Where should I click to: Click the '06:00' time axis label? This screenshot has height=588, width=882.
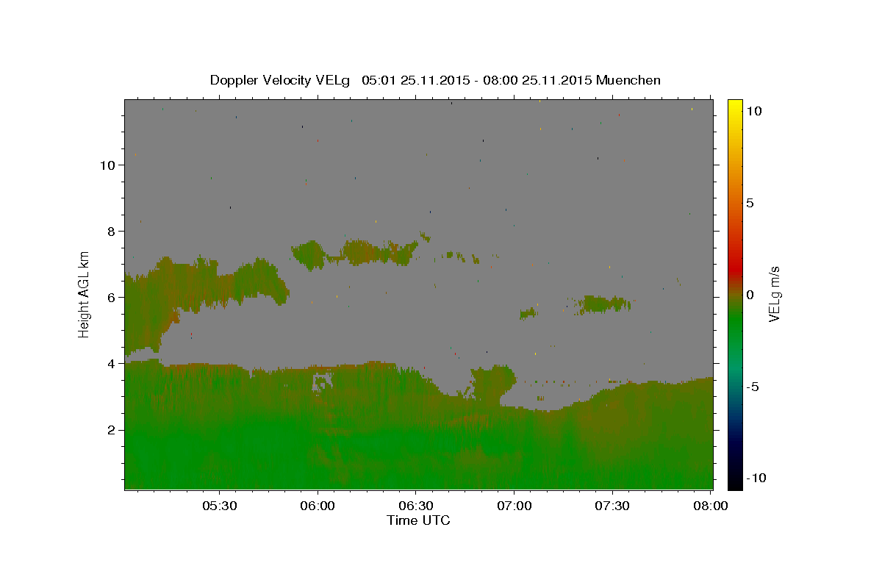[x=318, y=506]
